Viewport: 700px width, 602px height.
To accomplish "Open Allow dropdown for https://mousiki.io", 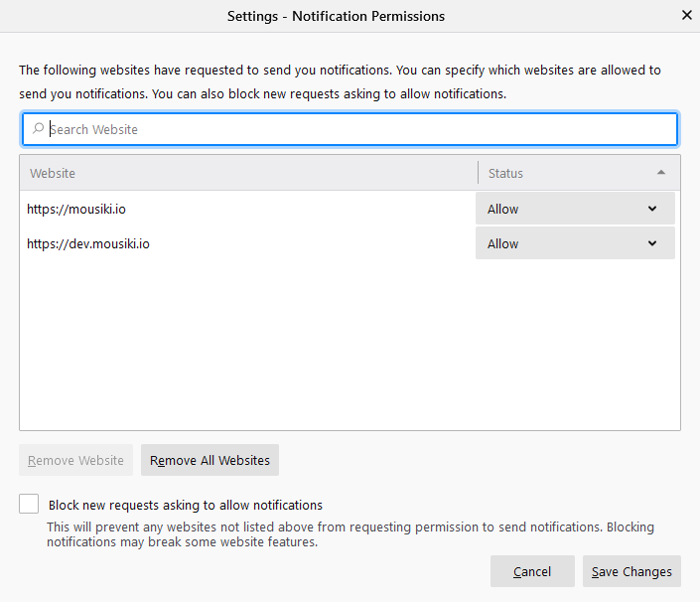I will click(575, 209).
